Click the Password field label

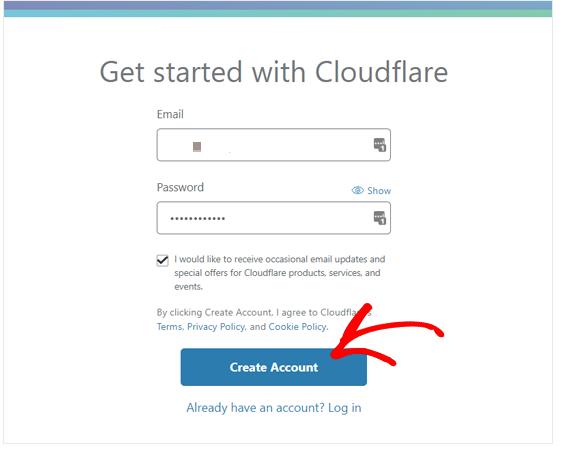[180, 187]
